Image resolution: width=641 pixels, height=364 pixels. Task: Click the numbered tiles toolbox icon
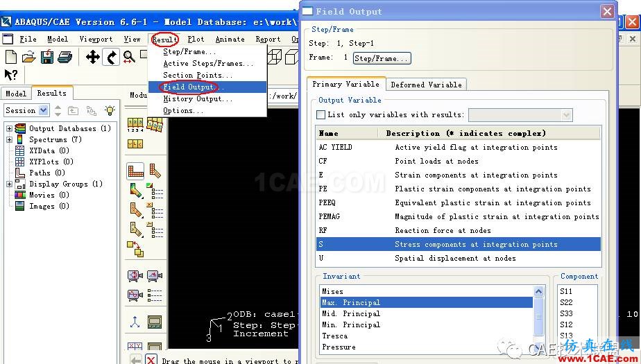click(135, 124)
